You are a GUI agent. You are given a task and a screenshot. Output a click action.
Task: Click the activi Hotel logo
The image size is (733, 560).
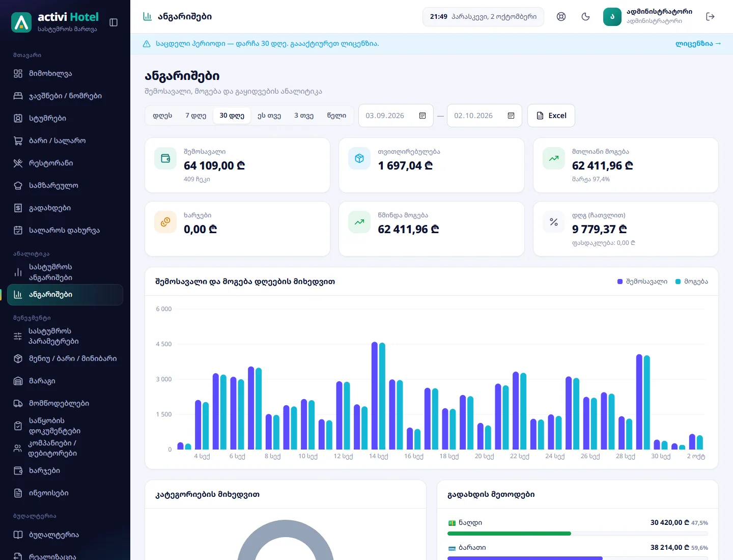tap(54, 22)
